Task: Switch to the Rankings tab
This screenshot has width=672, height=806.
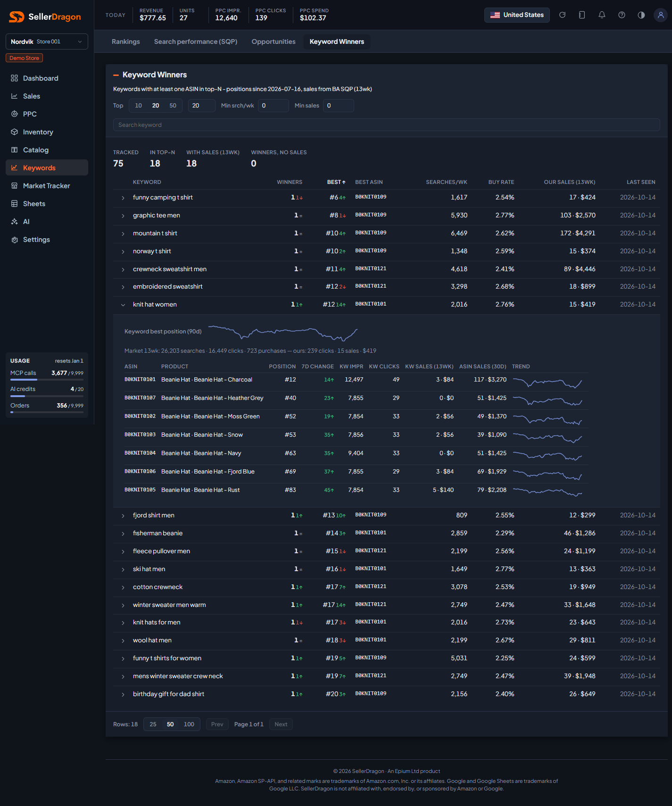Action: click(126, 42)
